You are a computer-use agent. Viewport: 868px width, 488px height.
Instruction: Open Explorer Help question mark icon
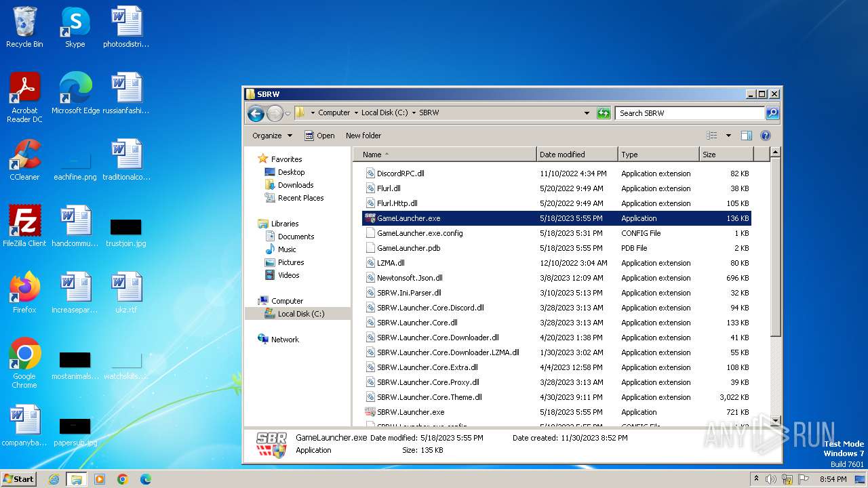766,136
